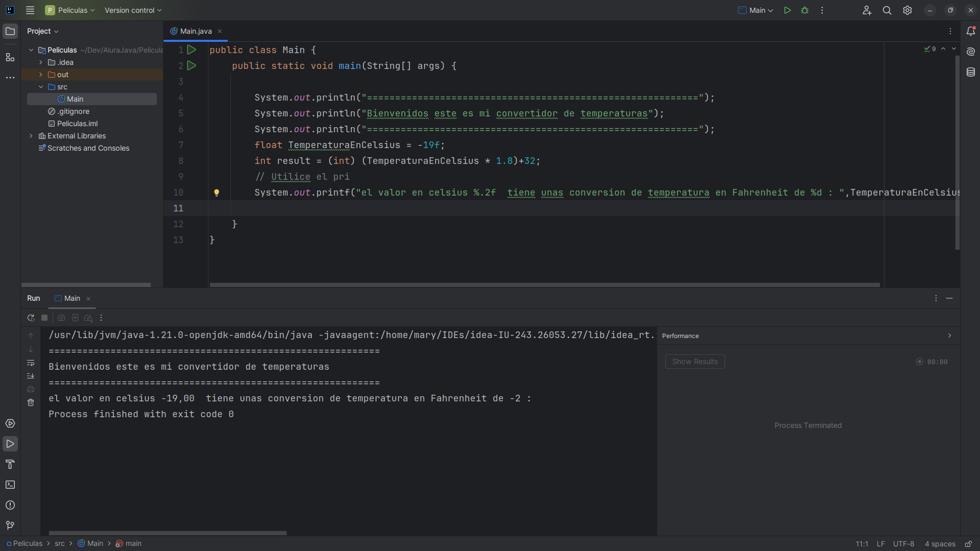This screenshot has width=980, height=551.
Task: Open the Notifications bell
Action: point(971,31)
